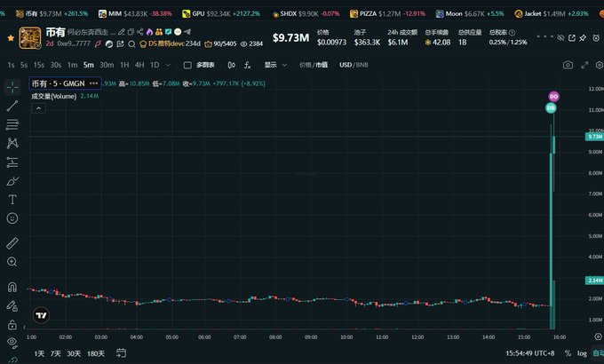Toggle the magnet snap mode
Image resolution: width=604 pixels, height=364 pixels.
12,287
